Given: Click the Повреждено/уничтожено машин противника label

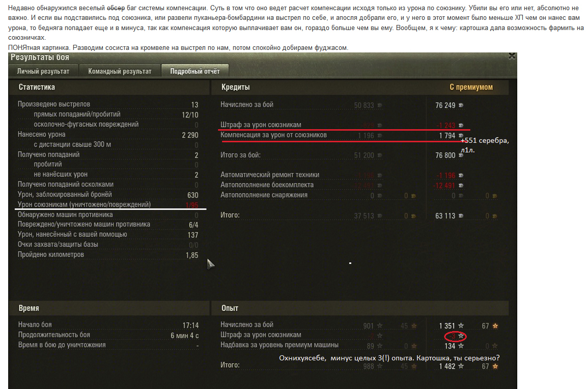Looking at the screenshot, I should (83, 225).
